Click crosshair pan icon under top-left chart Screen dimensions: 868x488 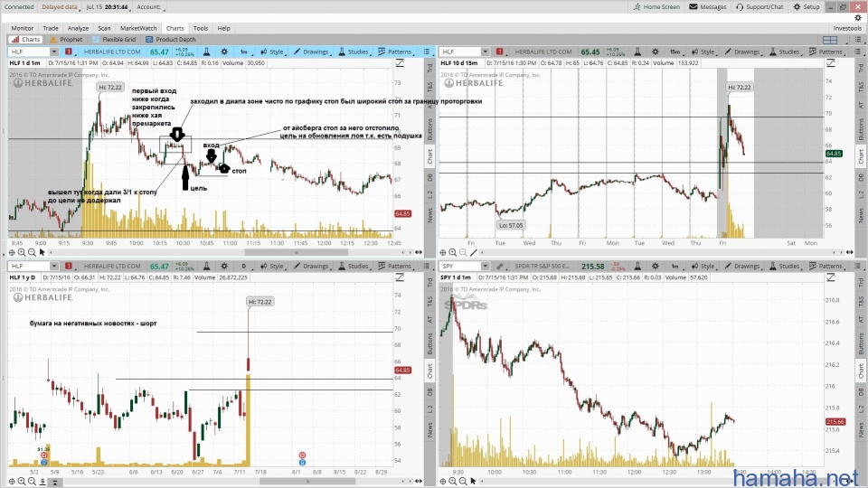click(12, 252)
